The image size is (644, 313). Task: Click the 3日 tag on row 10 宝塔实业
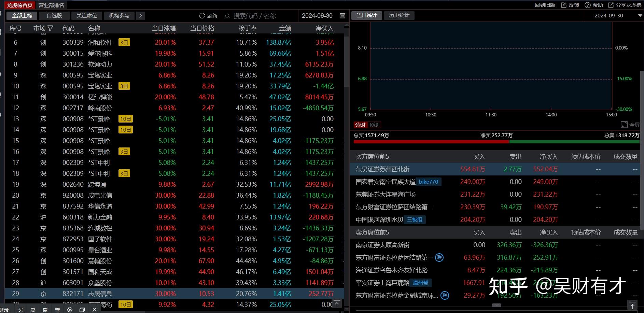click(124, 86)
